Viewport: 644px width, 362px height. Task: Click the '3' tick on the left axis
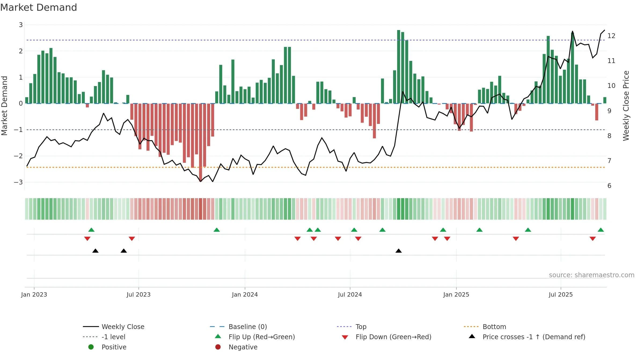tap(21, 25)
